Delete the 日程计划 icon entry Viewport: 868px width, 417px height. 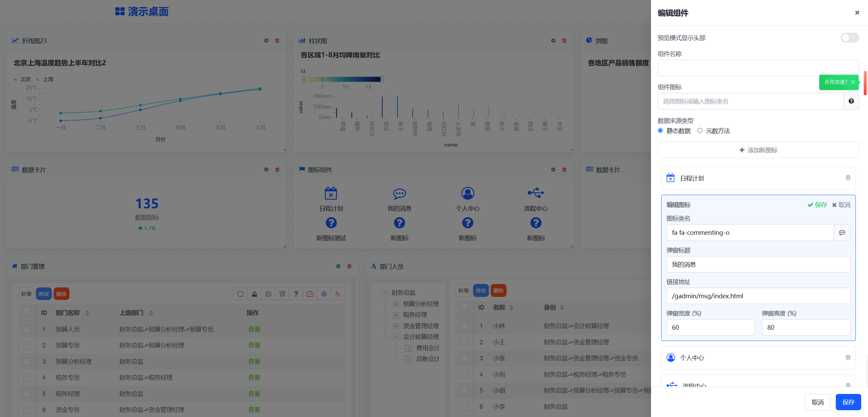848,178
